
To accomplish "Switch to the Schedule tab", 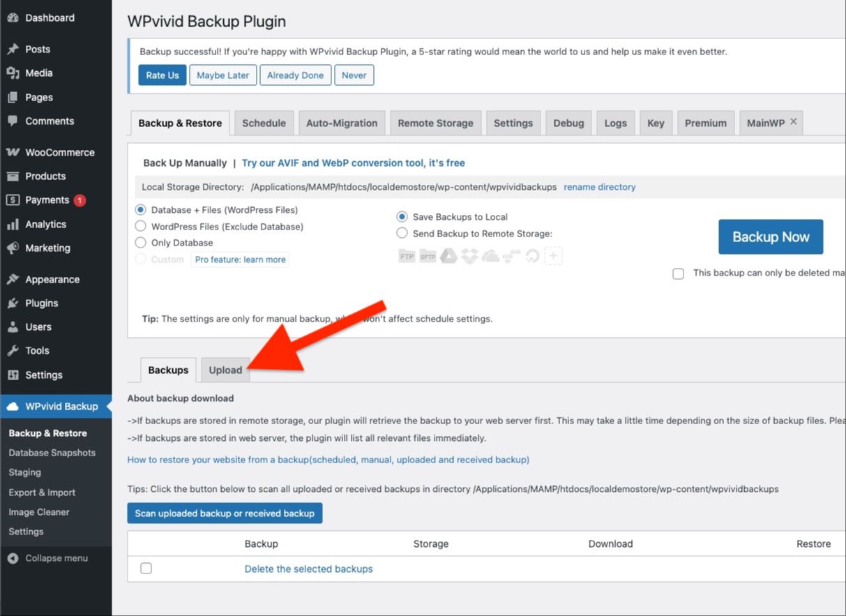I will tap(264, 123).
